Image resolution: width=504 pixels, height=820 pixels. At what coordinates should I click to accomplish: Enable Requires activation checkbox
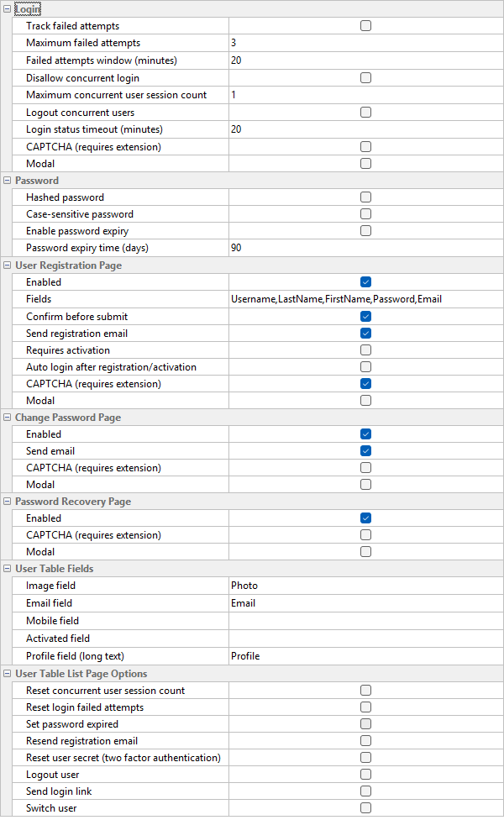point(365,350)
